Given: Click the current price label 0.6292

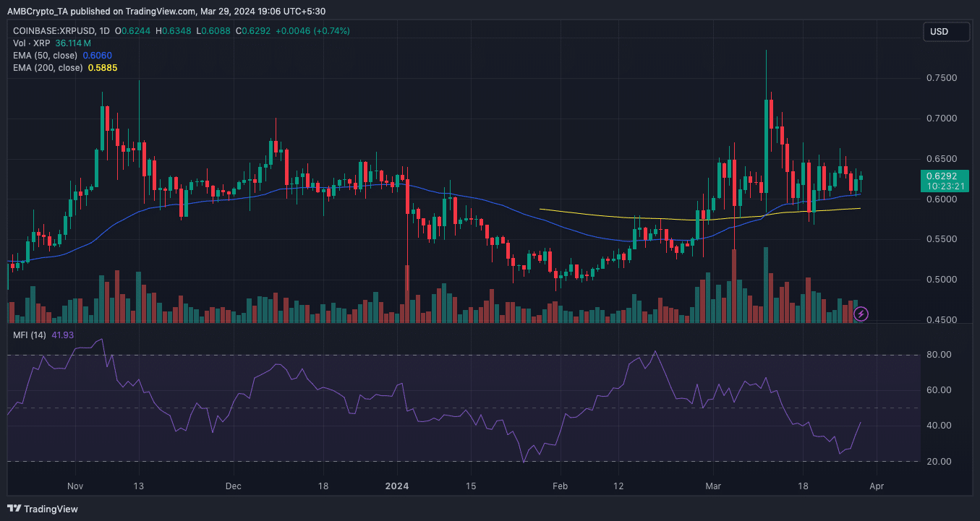Looking at the screenshot, I should click(941, 176).
